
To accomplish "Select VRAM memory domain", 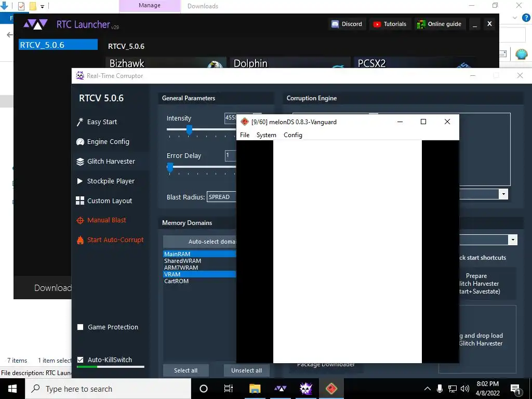I will (199, 274).
